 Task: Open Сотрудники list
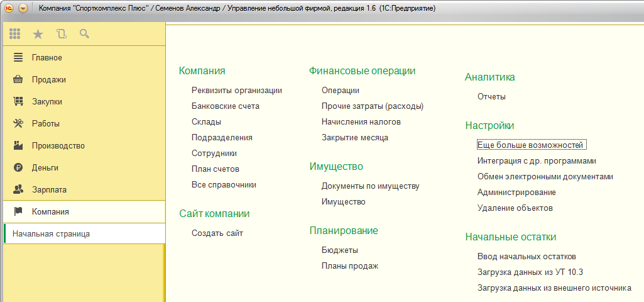point(214,153)
